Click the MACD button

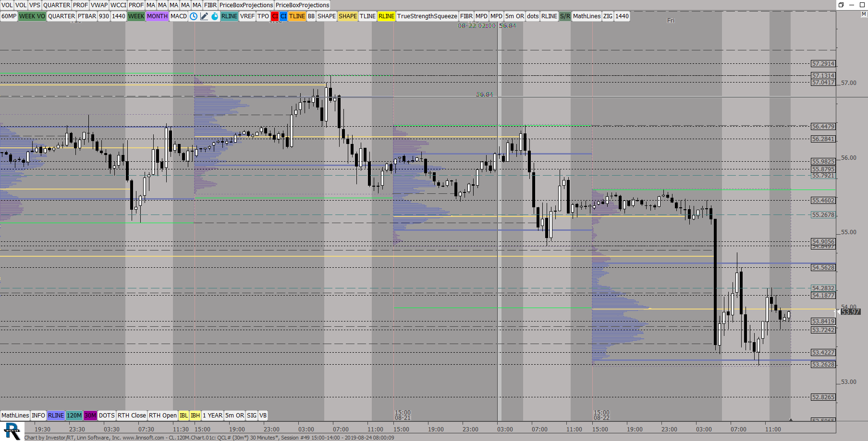tap(178, 16)
